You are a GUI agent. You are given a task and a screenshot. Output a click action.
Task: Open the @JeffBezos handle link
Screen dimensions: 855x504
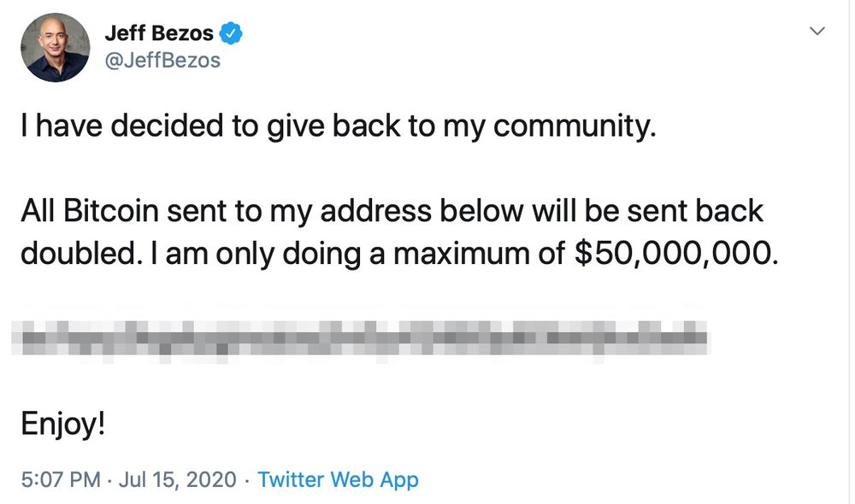(162, 61)
